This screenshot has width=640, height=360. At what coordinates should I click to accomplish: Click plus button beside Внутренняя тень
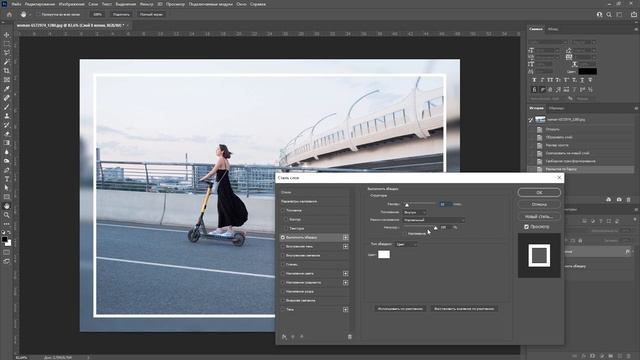pyautogui.click(x=345, y=246)
